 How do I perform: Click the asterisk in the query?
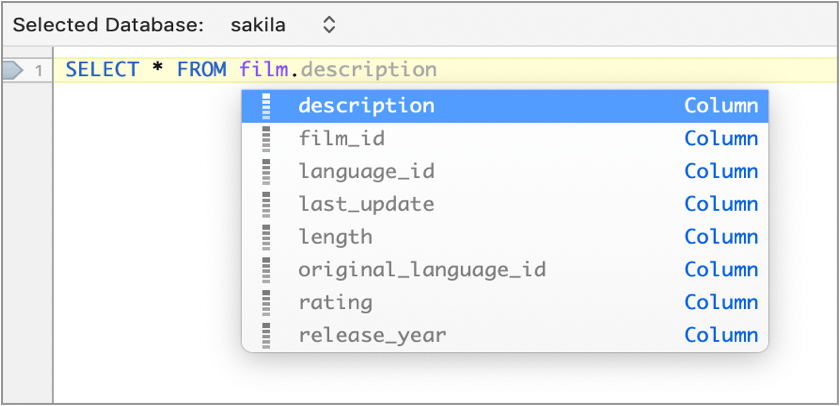(x=158, y=69)
